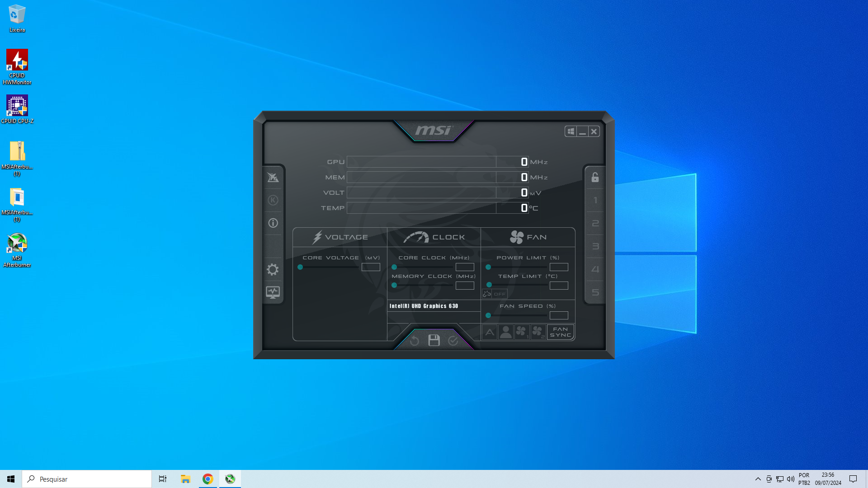868x488 pixels.
Task: Select the MSI Afterburner desktop shortcut
Action: [x=17, y=250]
